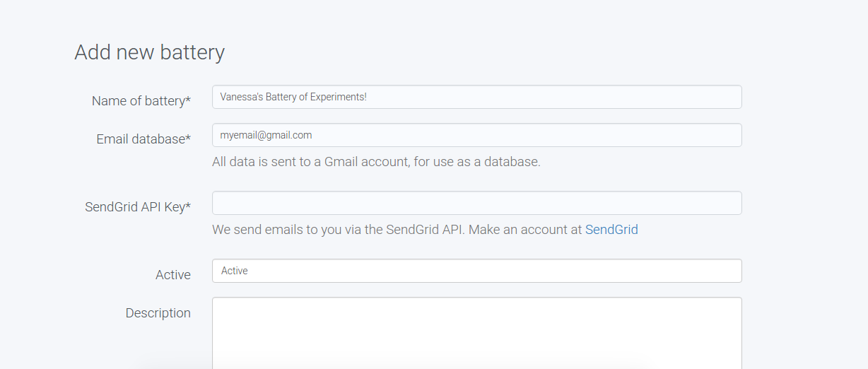The width and height of the screenshot is (868, 369).
Task: Click the "Name of battery" field label
Action: (x=138, y=101)
